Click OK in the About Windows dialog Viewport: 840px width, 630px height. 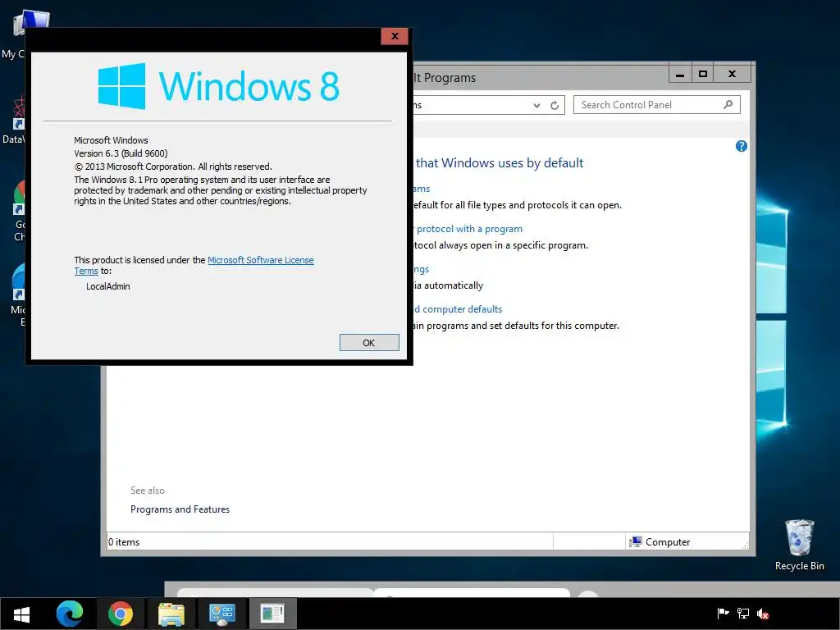coord(369,343)
